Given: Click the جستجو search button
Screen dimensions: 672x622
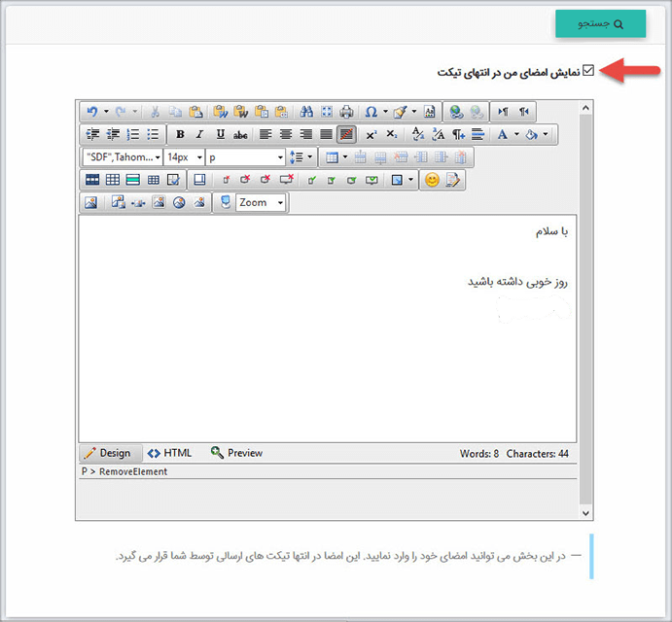Looking at the screenshot, I should pyautogui.click(x=600, y=23).
